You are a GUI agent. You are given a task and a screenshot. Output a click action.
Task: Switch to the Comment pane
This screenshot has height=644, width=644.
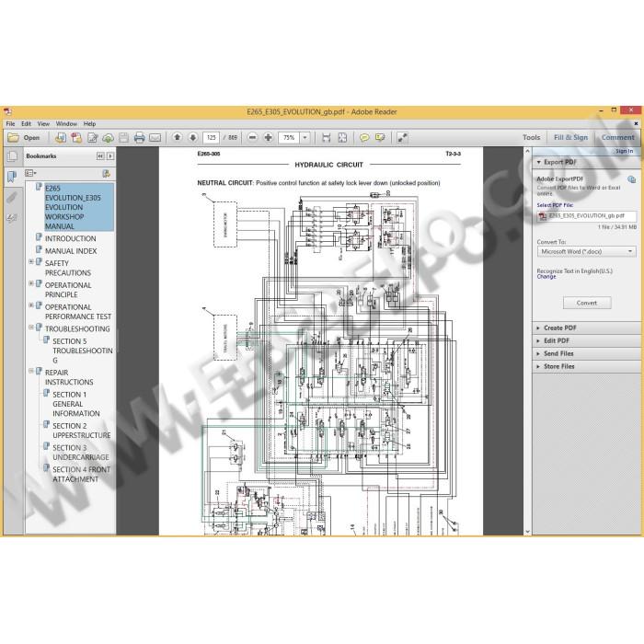[x=617, y=138]
